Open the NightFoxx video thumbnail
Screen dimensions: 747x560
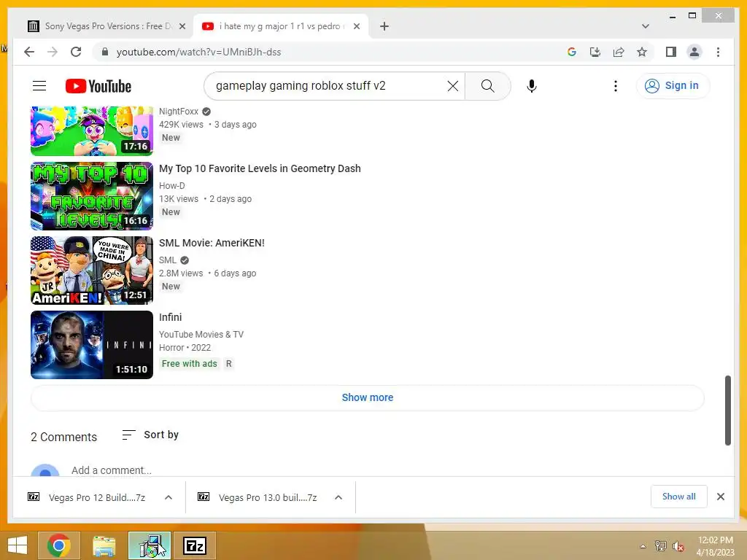92,131
